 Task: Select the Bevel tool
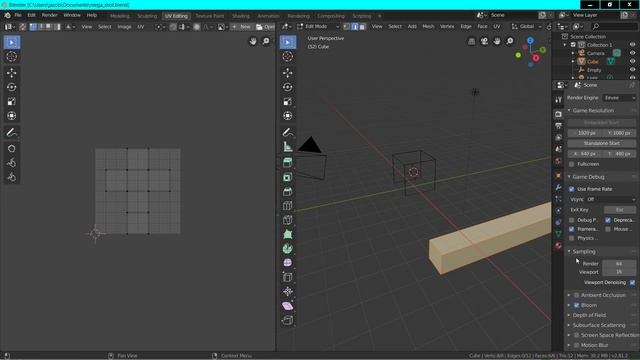click(288, 191)
